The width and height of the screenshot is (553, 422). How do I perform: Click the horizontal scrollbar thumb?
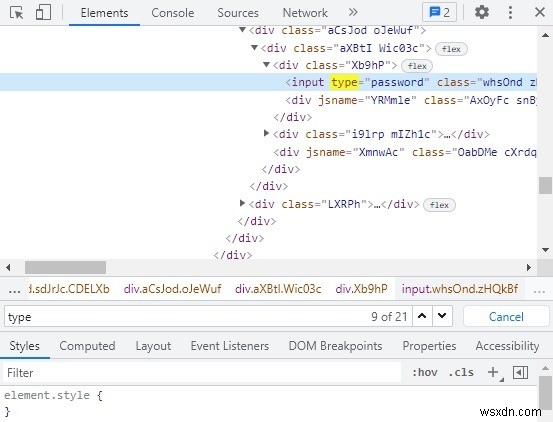(65, 268)
